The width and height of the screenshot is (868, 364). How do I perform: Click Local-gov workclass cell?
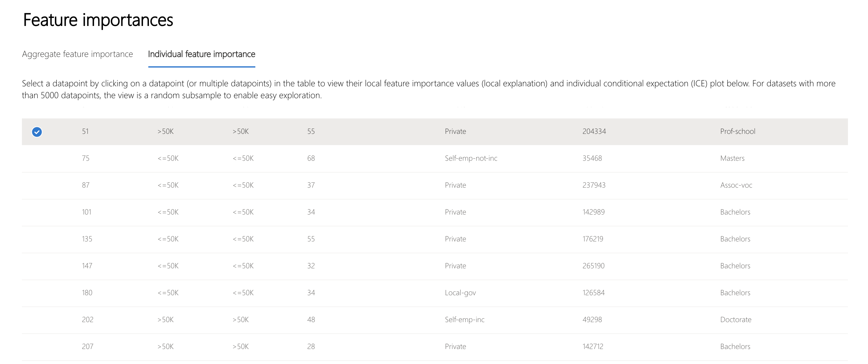tap(460, 293)
